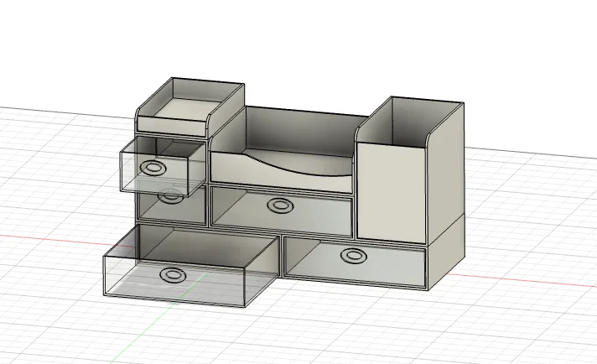Select right side face of the base

coord(447,251)
